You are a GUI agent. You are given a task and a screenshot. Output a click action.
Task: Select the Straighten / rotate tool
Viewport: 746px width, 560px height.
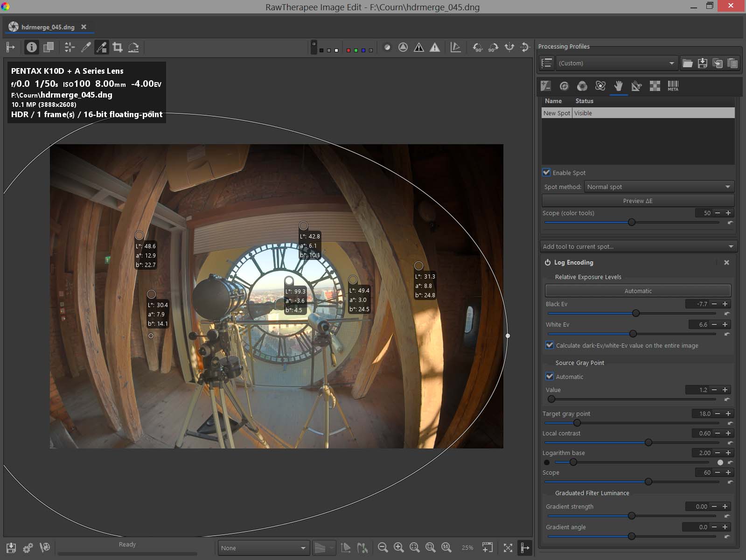coord(133,47)
